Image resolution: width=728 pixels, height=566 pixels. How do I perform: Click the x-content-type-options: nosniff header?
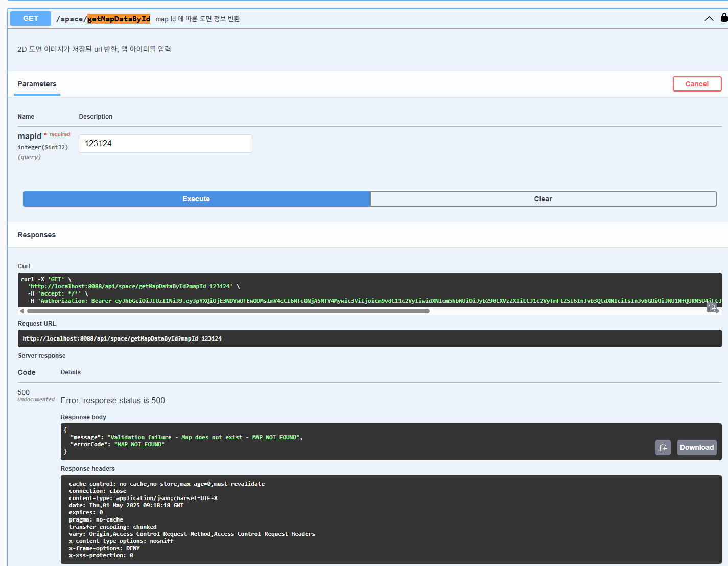pyautogui.click(x=121, y=541)
